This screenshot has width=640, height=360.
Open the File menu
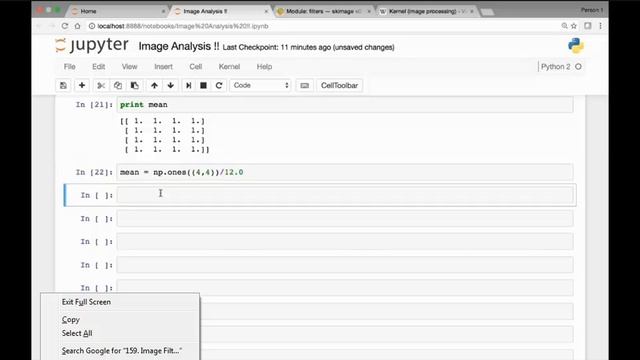coord(69,67)
